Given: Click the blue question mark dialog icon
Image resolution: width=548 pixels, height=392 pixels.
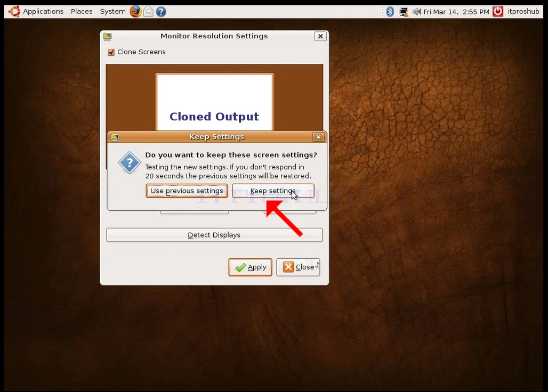Looking at the screenshot, I should point(130,162).
